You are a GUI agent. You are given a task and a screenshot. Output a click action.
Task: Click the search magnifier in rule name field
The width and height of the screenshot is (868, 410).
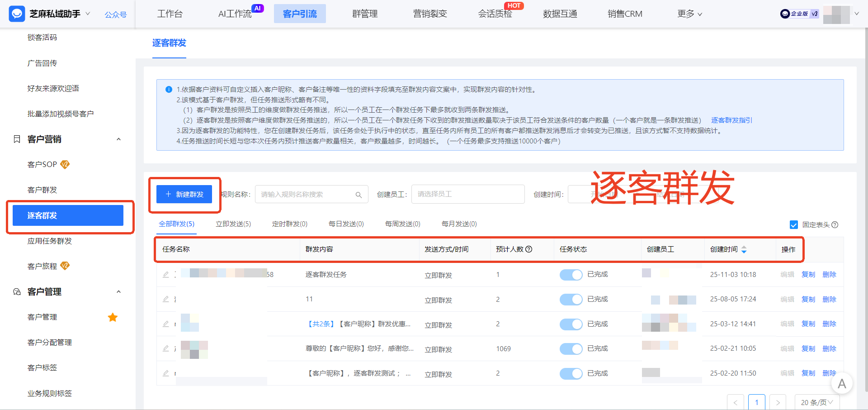click(359, 194)
